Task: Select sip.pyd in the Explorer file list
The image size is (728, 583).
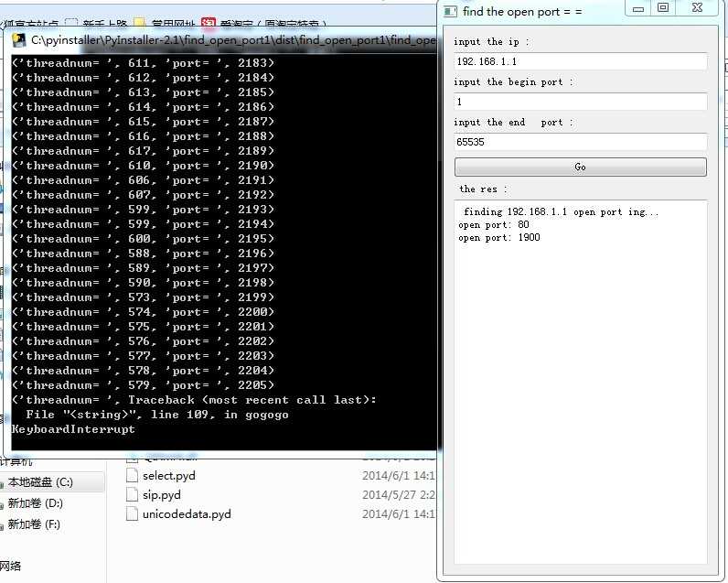Action: [162, 495]
